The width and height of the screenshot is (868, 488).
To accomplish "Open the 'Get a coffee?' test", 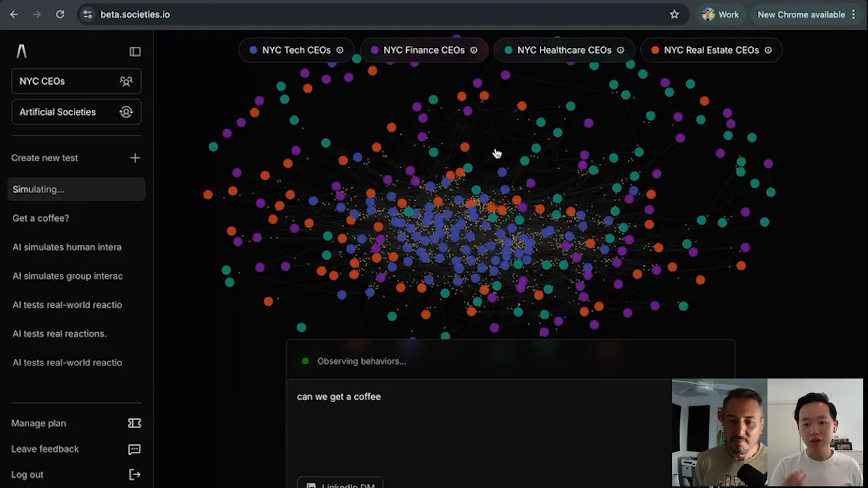I will click(x=41, y=218).
